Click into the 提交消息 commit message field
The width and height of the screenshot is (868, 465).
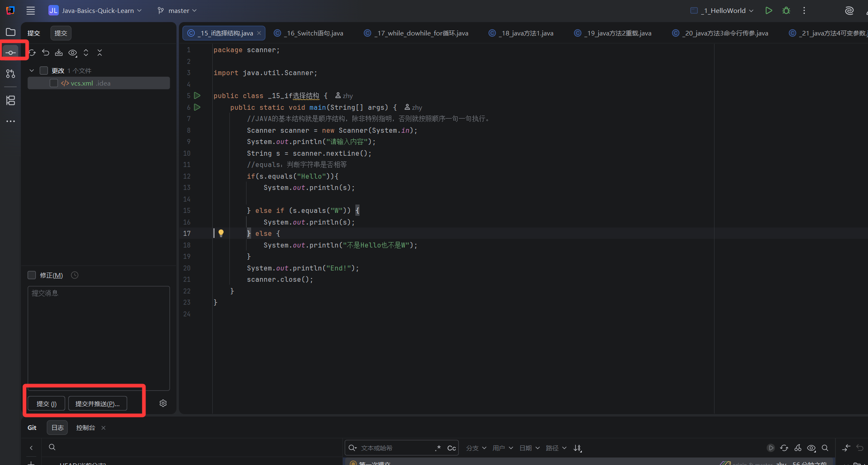pos(98,337)
